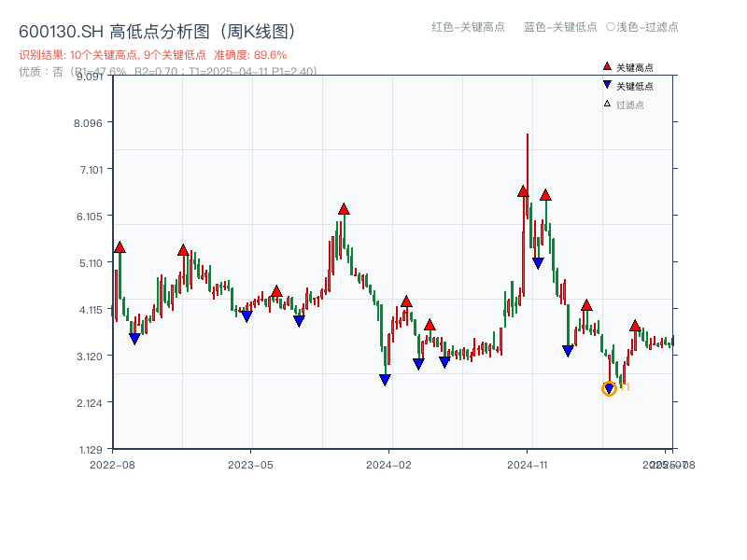Viewport: 747px width, 560px height.
Task: Select blue low marker at 2024-02 bottom near 2.6
Action: (385, 380)
